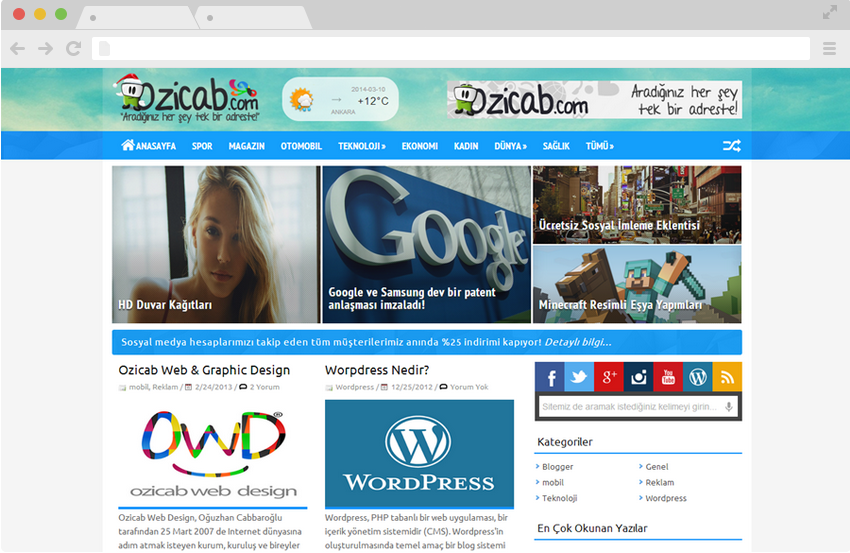Switch to the first browser tab
Screen dimensions: 850x553
(x=137, y=18)
